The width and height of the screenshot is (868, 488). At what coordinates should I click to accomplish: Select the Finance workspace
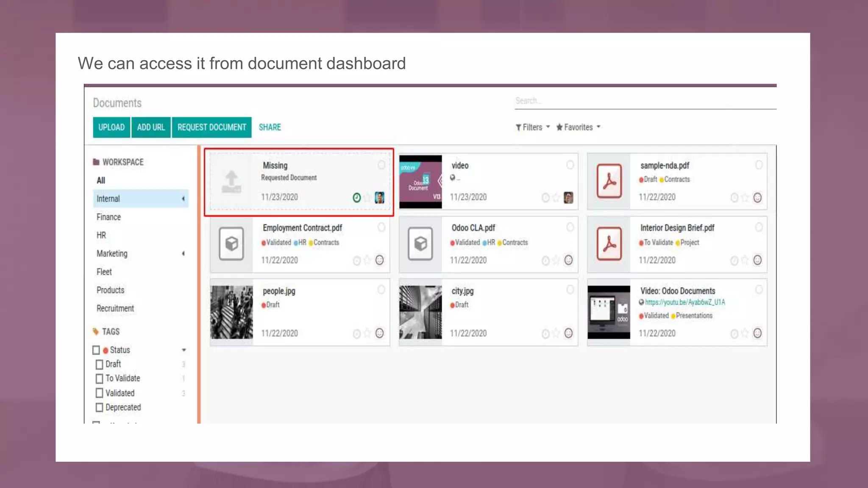108,217
